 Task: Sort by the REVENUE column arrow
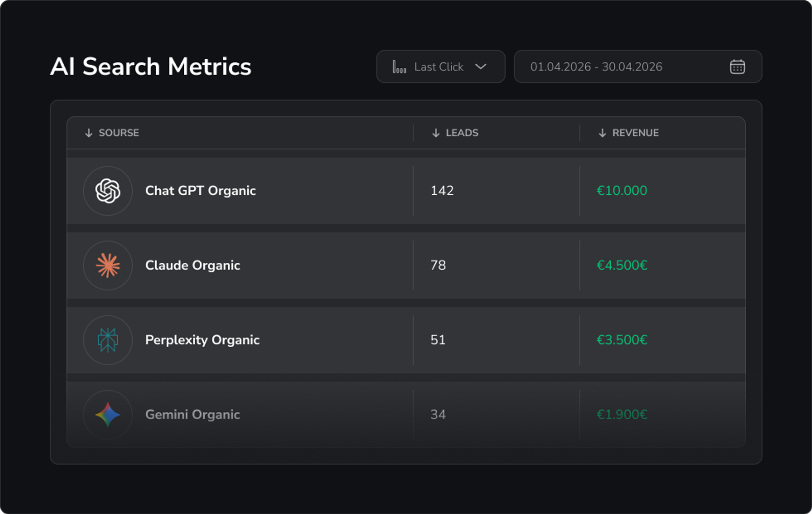click(602, 133)
